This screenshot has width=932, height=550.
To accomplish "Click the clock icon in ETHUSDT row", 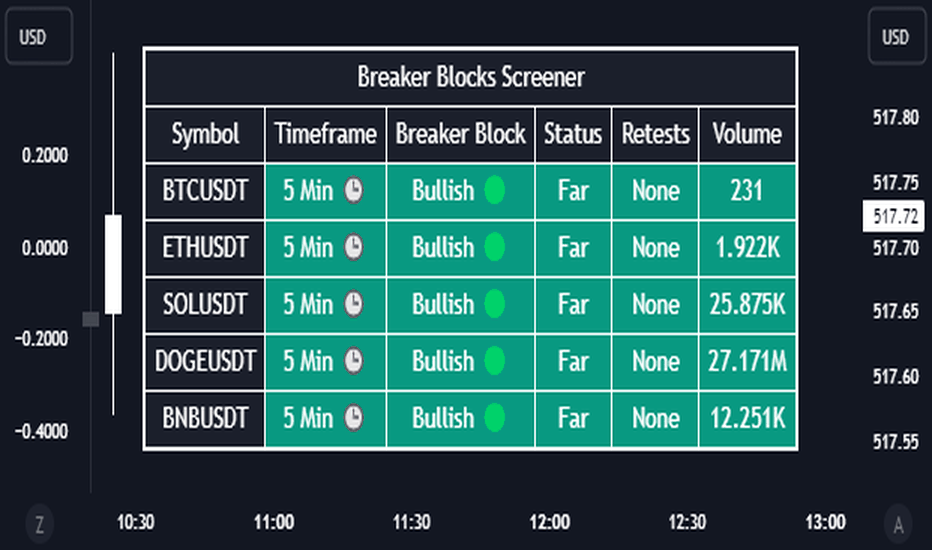I will (x=354, y=247).
